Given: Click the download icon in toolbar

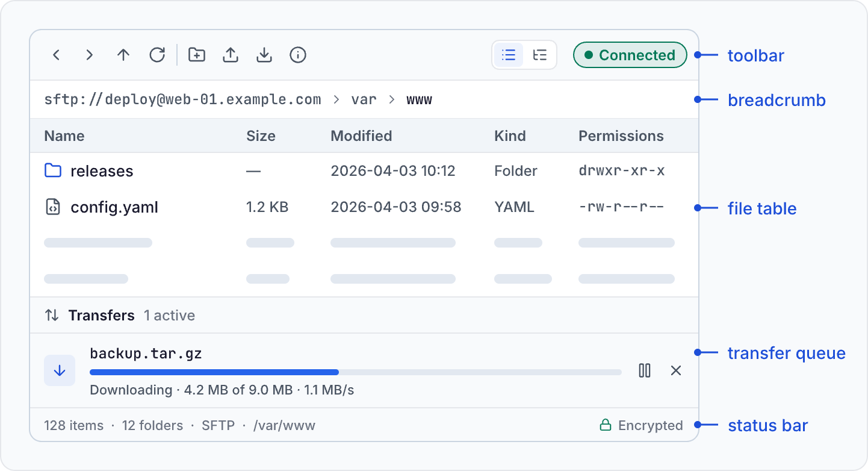Looking at the screenshot, I should tap(264, 55).
